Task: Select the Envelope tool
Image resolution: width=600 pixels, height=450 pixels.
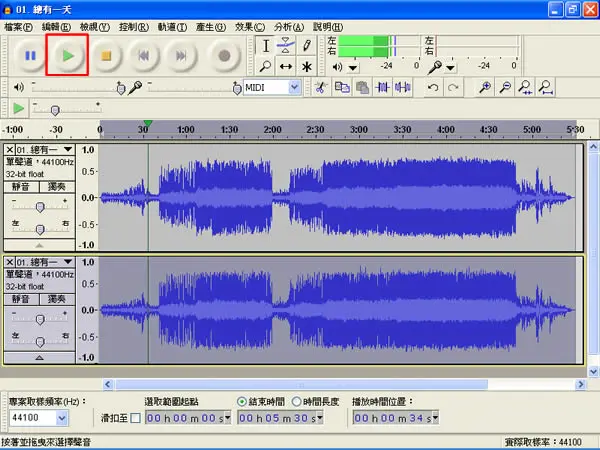Action: pyautogui.click(x=286, y=46)
